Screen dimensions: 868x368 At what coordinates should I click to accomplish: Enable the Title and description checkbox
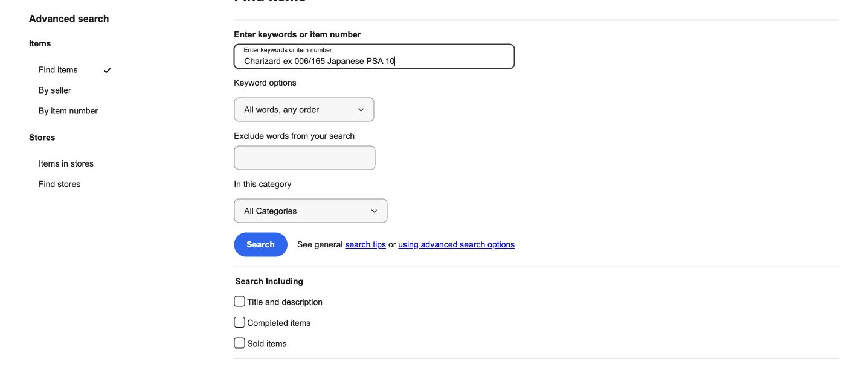coord(239,302)
